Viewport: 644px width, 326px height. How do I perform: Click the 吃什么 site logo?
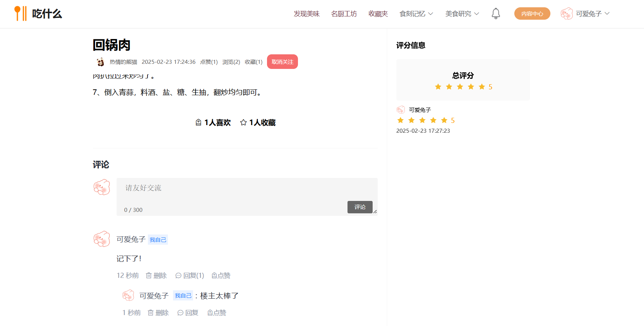click(x=38, y=13)
